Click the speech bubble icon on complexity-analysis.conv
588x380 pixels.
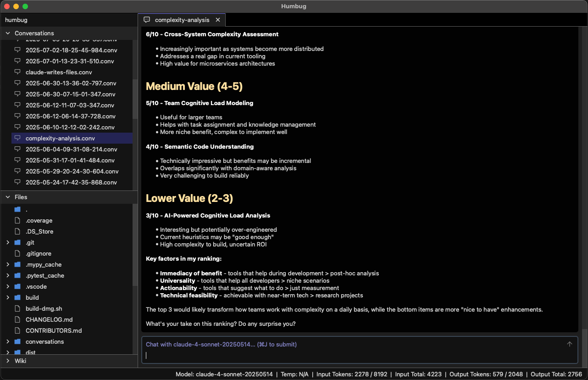coord(17,138)
